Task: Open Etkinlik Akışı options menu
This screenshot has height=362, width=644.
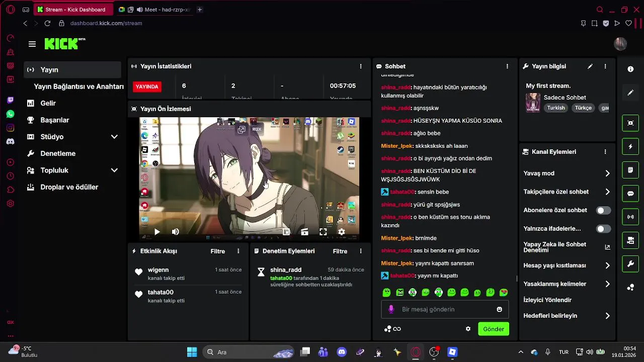Action: pyautogui.click(x=238, y=251)
